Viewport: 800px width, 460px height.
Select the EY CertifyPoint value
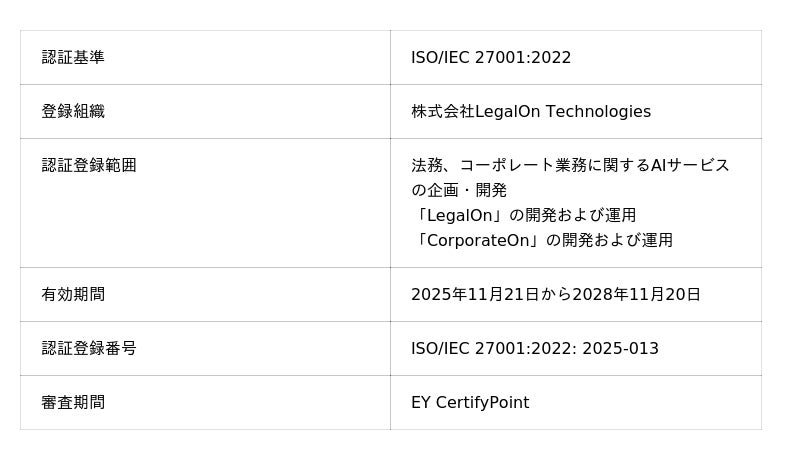(470, 403)
